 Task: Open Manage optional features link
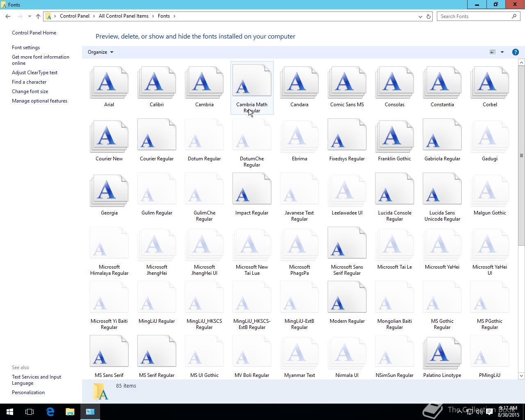39,101
